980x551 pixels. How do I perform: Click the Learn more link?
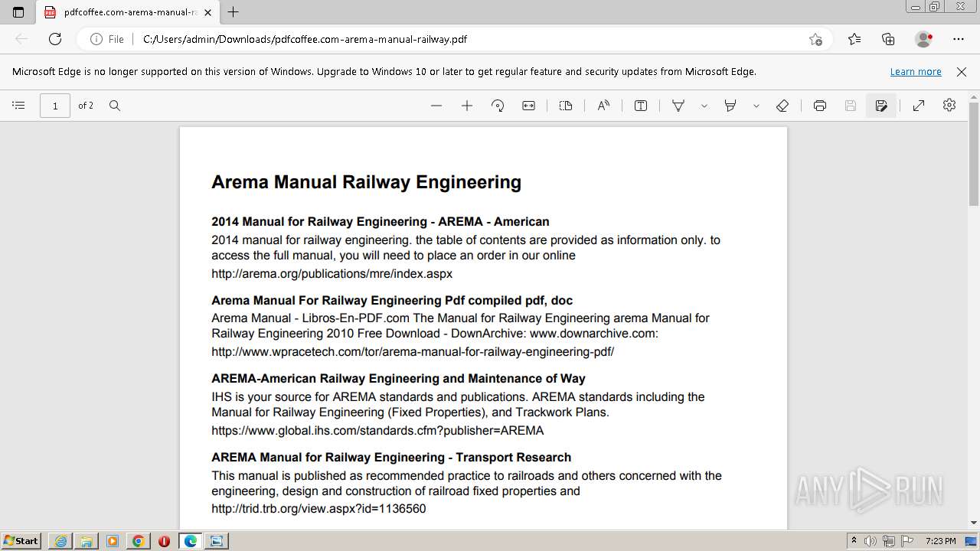click(916, 71)
